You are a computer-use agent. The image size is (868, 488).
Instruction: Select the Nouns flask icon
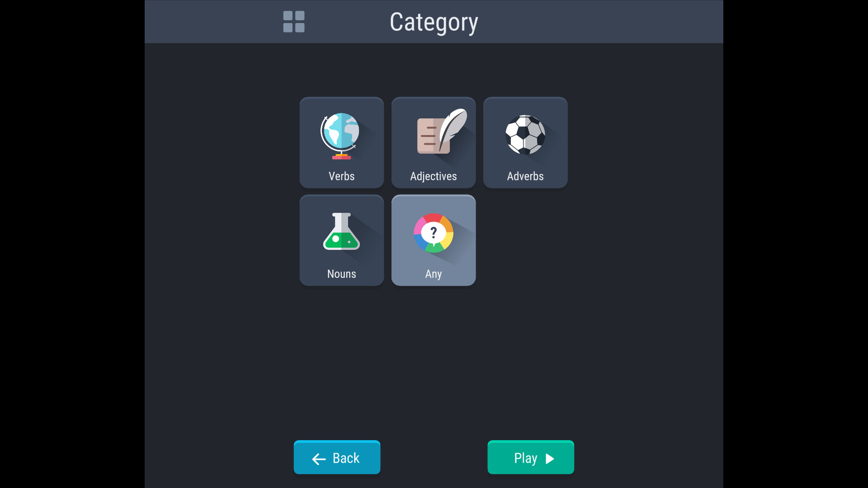[341, 233]
